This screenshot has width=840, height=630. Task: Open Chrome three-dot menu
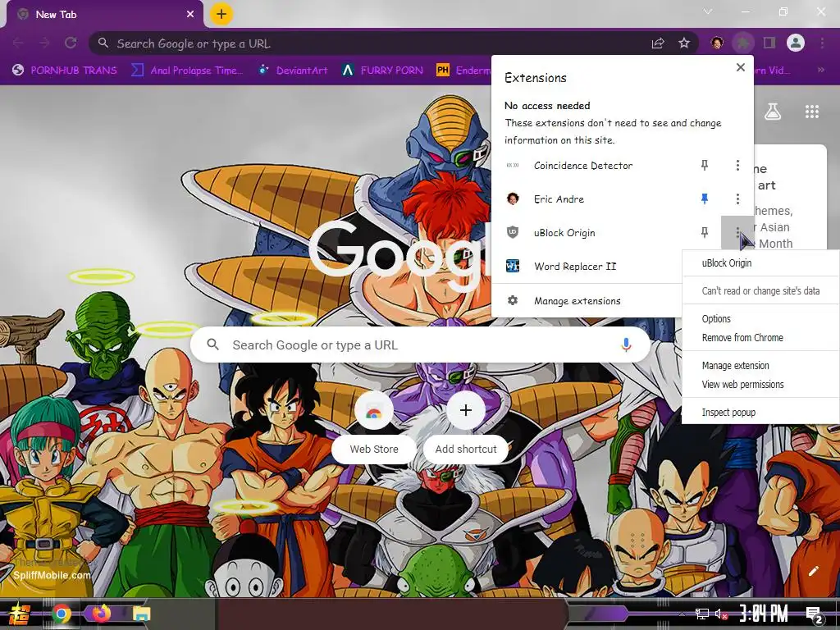tap(822, 43)
